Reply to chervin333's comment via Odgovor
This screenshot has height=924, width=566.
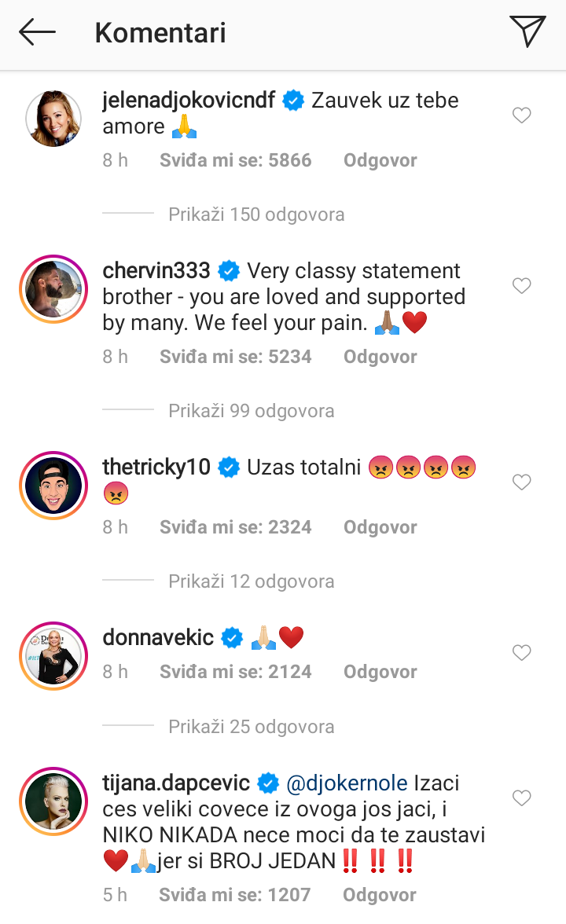pos(380,357)
